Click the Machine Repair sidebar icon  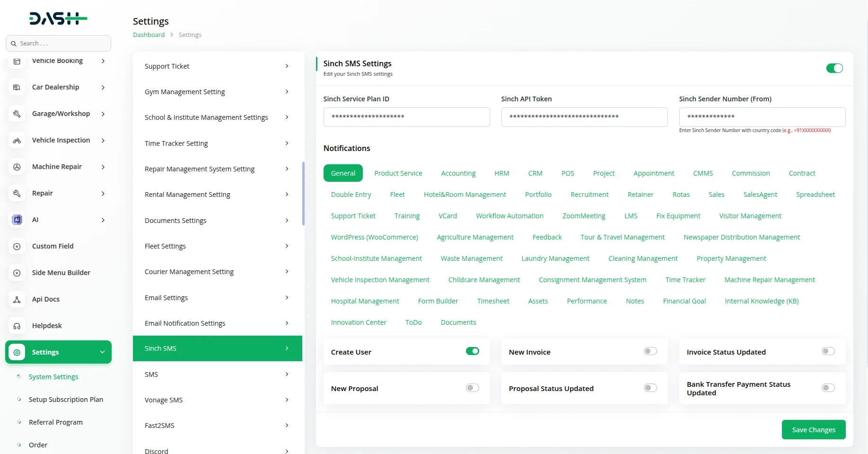point(17,167)
